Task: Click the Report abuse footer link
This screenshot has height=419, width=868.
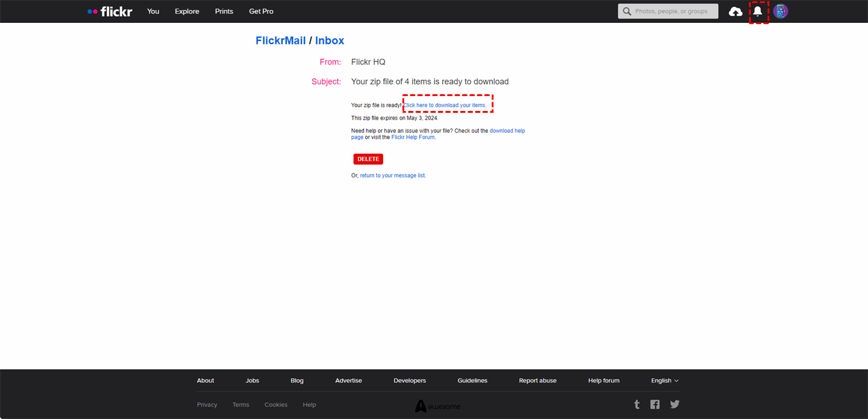Action: coord(538,381)
